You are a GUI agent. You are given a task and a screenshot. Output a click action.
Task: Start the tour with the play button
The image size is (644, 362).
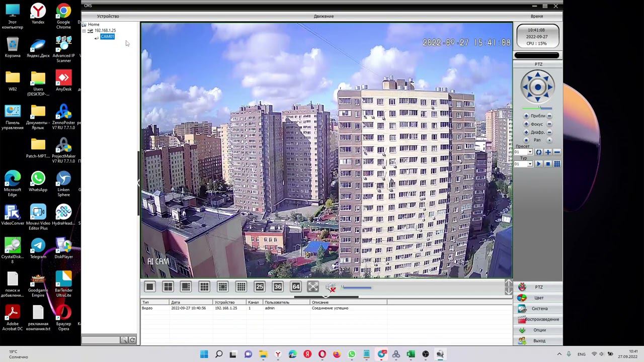click(539, 164)
